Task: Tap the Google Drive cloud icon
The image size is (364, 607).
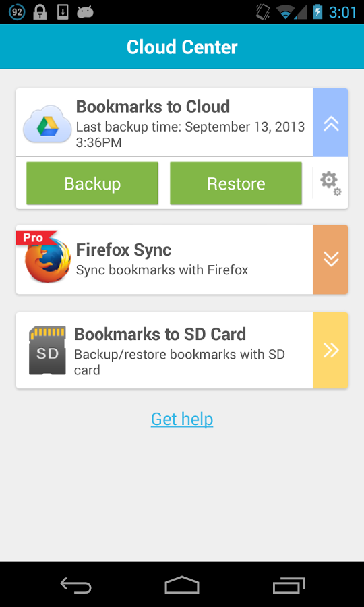Action: point(47,123)
